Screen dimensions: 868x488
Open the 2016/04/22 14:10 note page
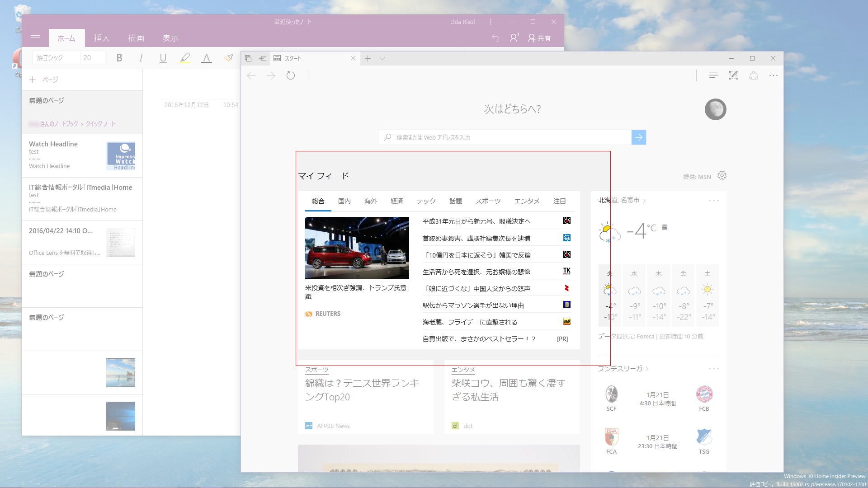82,242
